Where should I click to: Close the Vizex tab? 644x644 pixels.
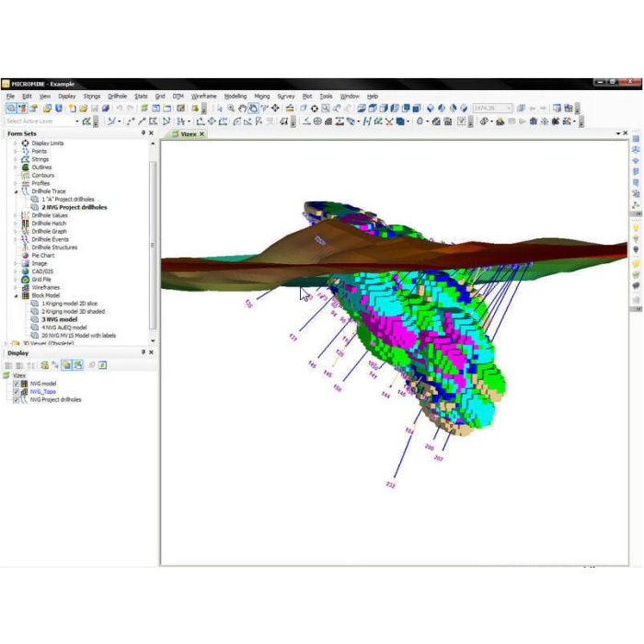(x=201, y=134)
